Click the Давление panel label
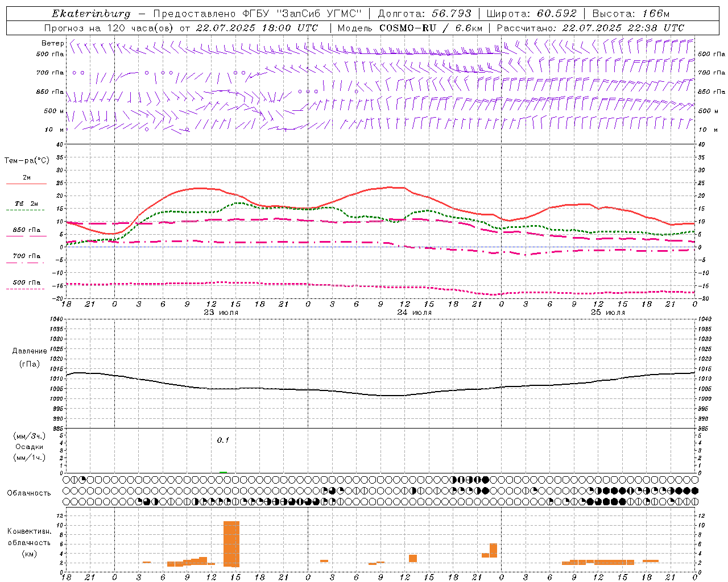The width and height of the screenshot is (728, 582). click(30, 351)
